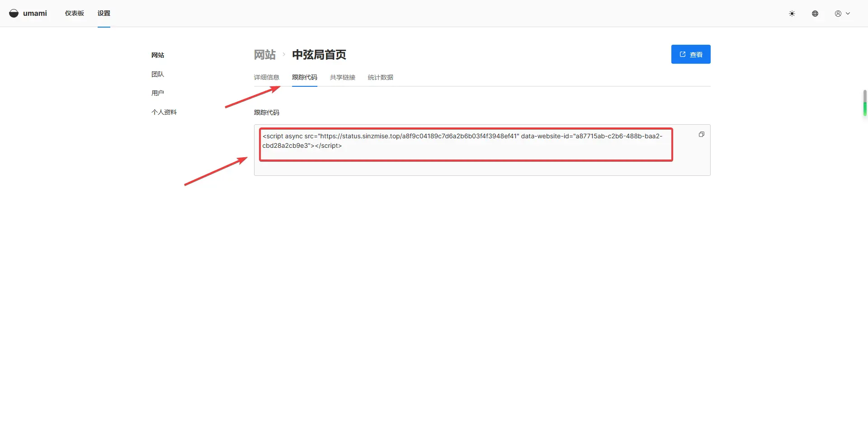Toggle the light/dark theme sun icon
The image size is (868, 423).
792,14
